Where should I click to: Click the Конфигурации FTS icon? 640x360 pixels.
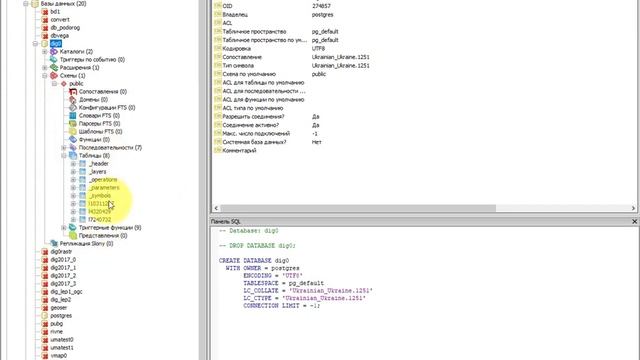point(73,108)
